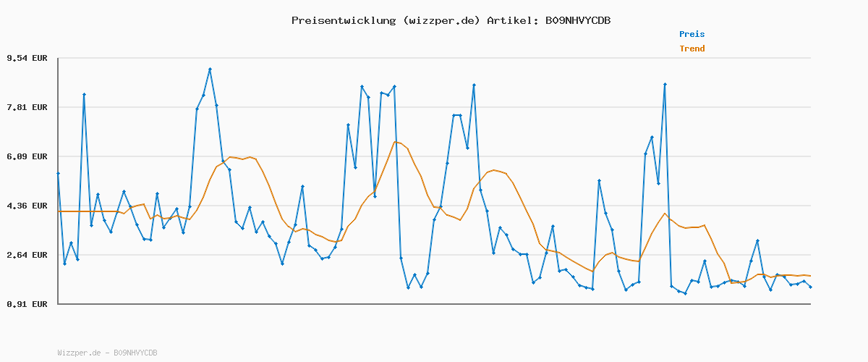Click the last blue data point at the right edge

click(810, 287)
